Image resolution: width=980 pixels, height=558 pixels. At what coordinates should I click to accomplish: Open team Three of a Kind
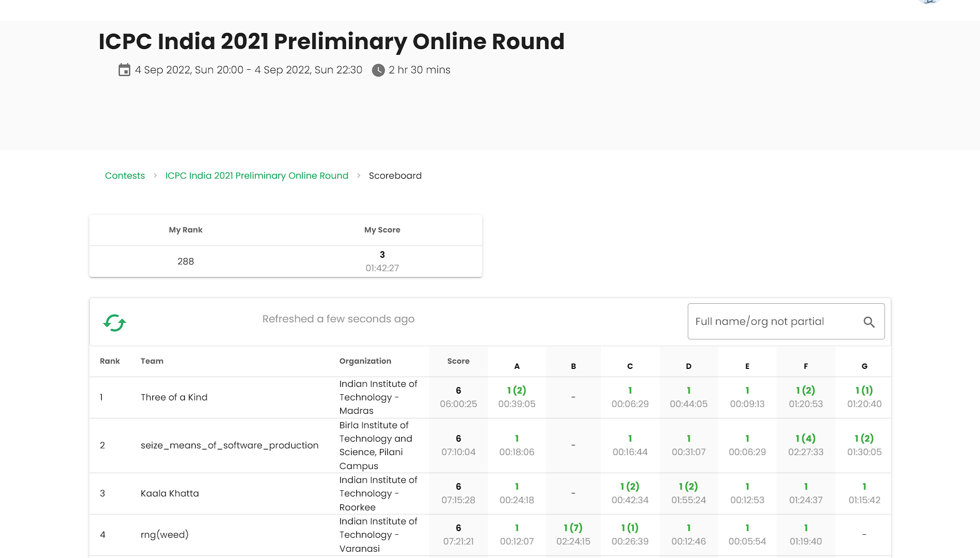pyautogui.click(x=174, y=397)
